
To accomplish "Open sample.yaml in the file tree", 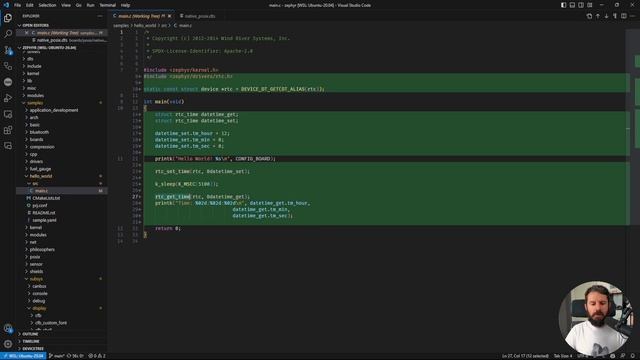I will point(44,220).
